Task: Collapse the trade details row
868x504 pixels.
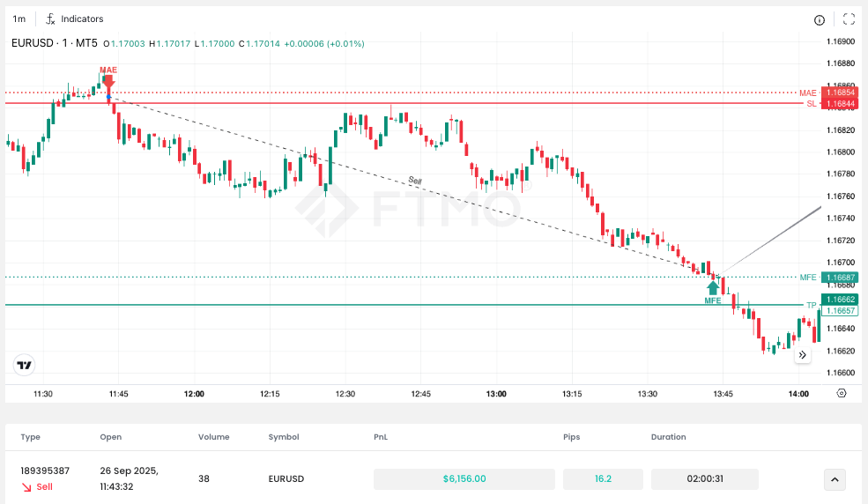Action: point(835,479)
